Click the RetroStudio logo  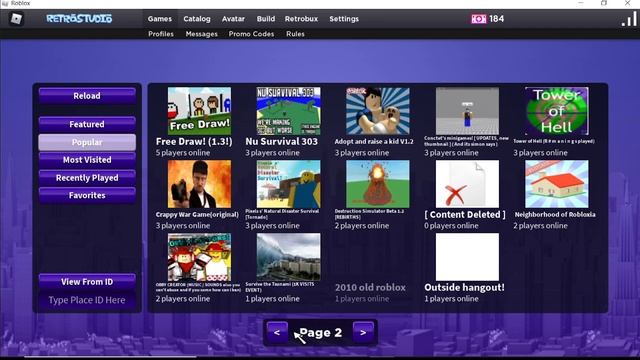tap(79, 19)
